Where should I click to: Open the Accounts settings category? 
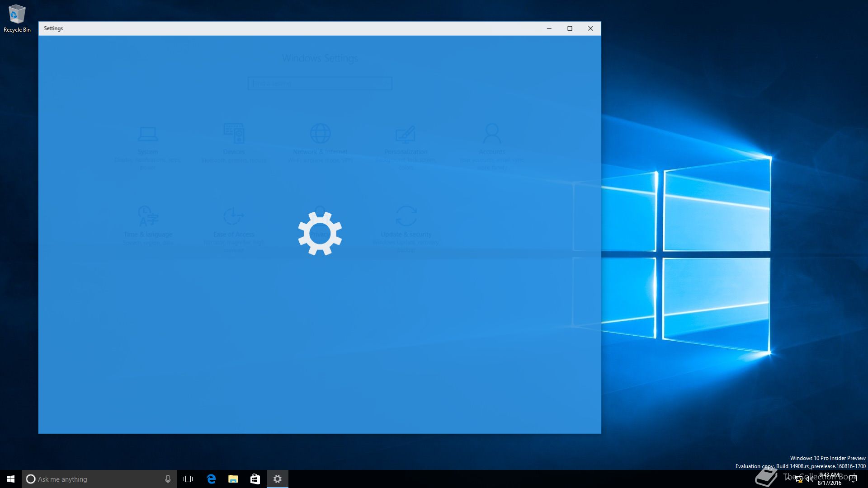click(x=492, y=147)
